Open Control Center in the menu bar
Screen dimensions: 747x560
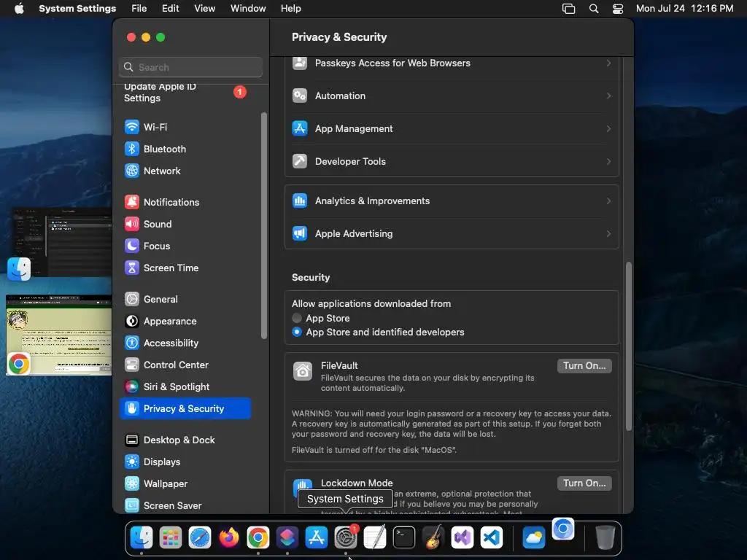617,9
